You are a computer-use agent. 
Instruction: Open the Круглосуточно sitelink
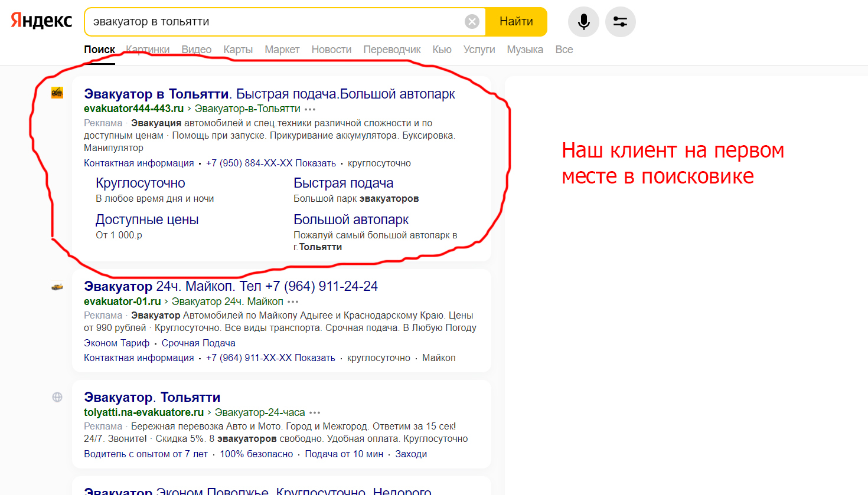141,183
